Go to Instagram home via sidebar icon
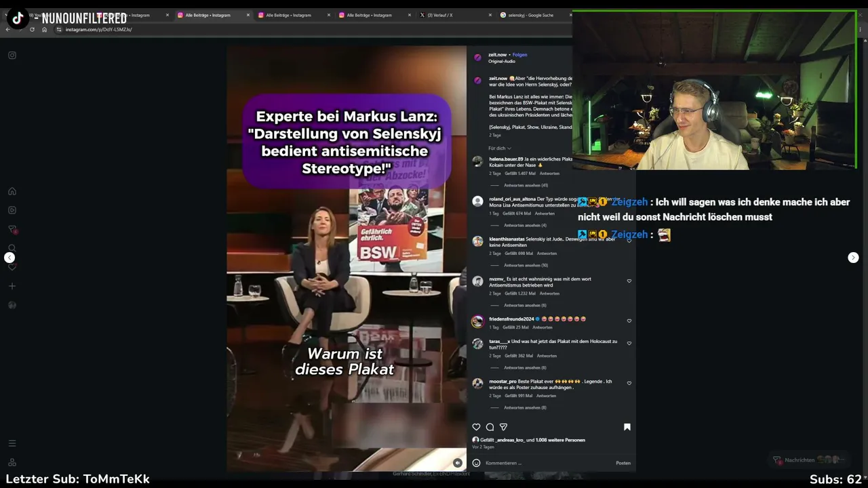Image resolution: width=868 pixels, height=488 pixels. click(12, 192)
